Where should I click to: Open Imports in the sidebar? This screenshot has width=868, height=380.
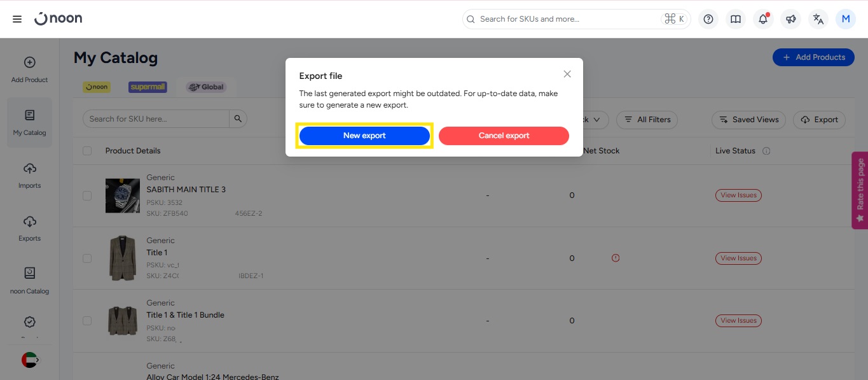(29, 175)
